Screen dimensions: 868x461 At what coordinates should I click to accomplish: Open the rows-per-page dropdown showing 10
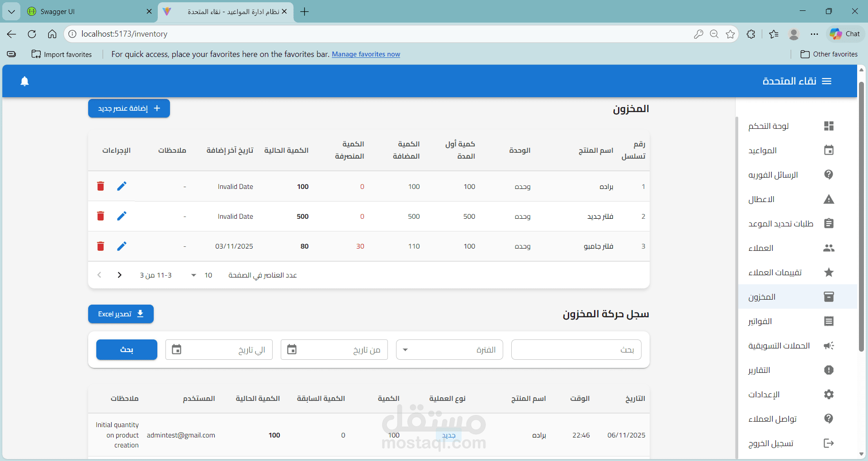point(201,275)
